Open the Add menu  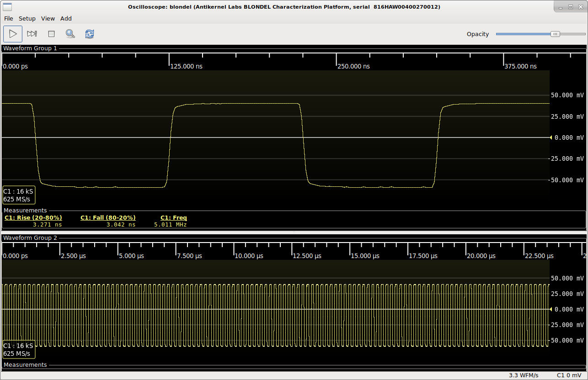66,19
